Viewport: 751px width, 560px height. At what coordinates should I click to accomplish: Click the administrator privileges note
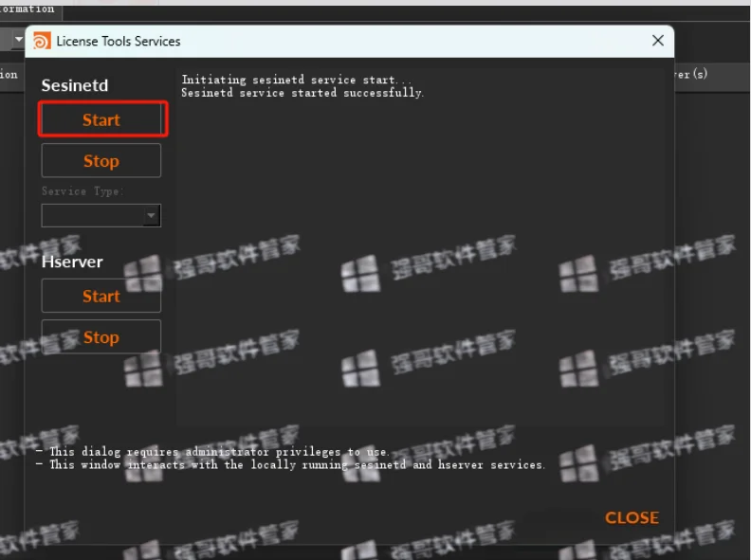[213, 452]
